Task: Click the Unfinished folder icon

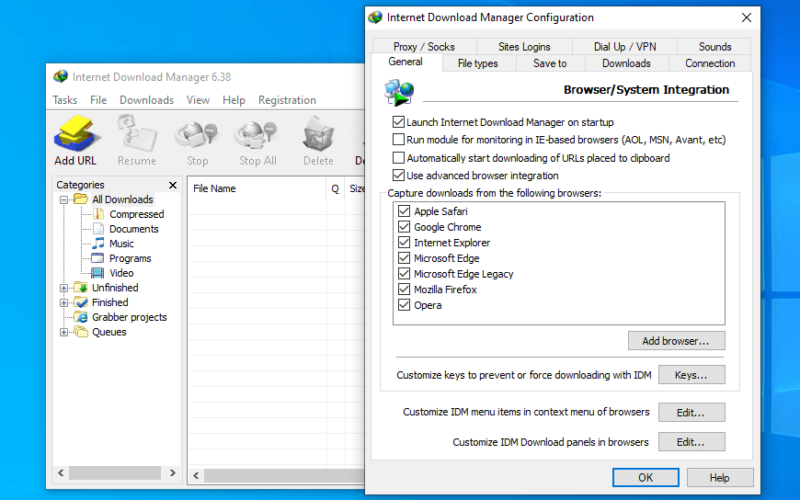Action: [x=81, y=287]
